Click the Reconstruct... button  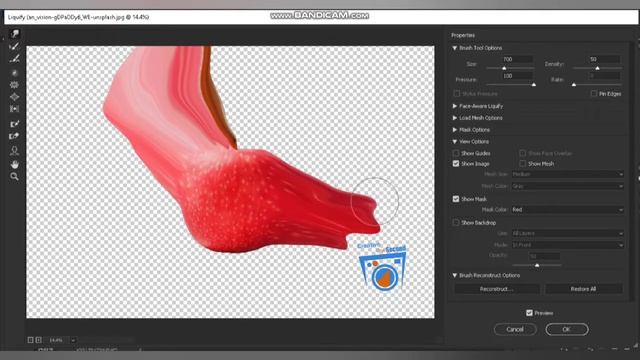[497, 289]
